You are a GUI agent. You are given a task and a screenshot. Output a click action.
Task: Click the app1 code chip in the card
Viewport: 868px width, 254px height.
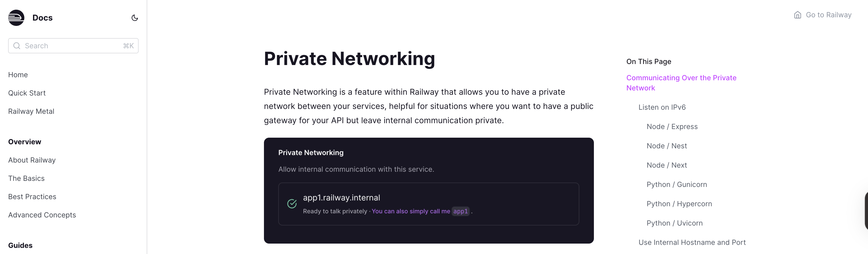click(x=460, y=211)
